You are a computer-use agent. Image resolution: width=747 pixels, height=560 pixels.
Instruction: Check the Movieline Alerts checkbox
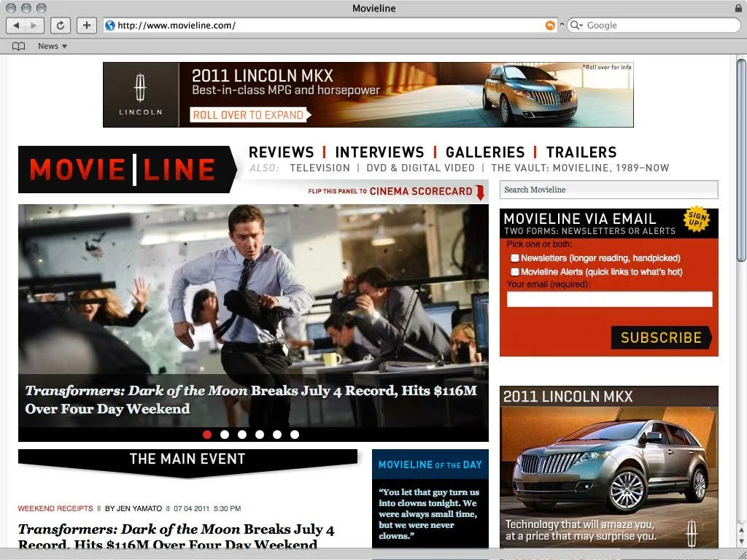point(514,272)
